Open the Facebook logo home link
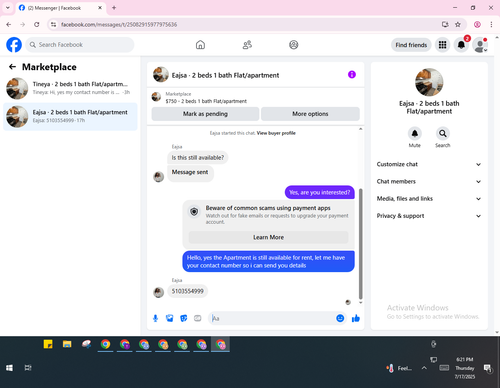Image resolution: width=500 pixels, height=388 pixels. [14, 45]
